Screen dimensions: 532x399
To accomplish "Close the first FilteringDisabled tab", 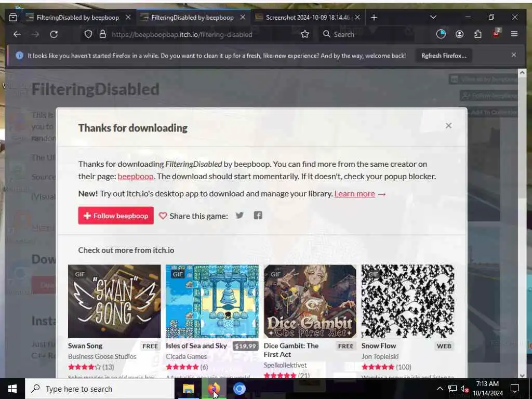I will 128,17.
